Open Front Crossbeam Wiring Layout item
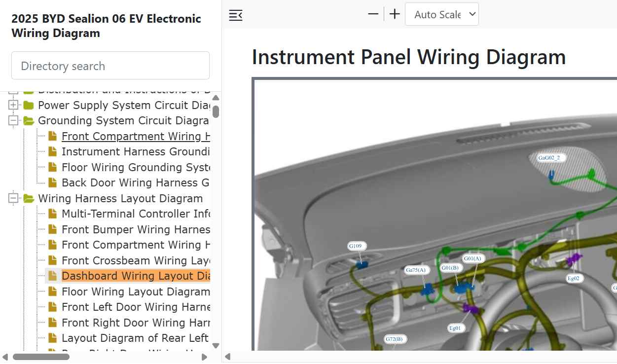The image size is (617, 364). (136, 260)
